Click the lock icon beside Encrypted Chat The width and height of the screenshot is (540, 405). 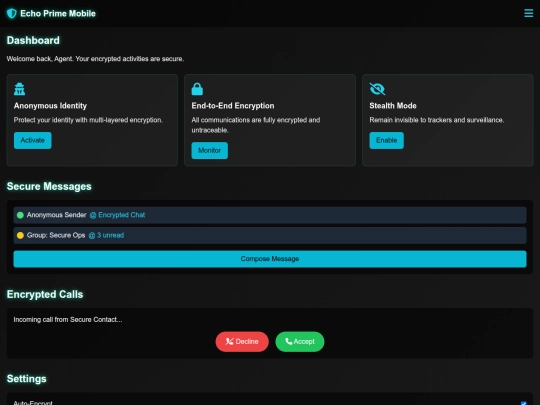coord(93,216)
